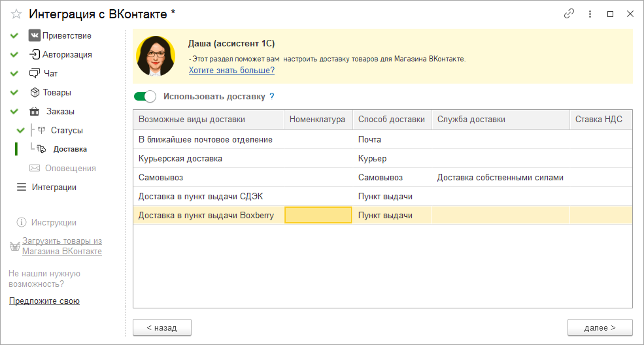
Task: Click the Предложите свою link
Action: click(x=44, y=301)
